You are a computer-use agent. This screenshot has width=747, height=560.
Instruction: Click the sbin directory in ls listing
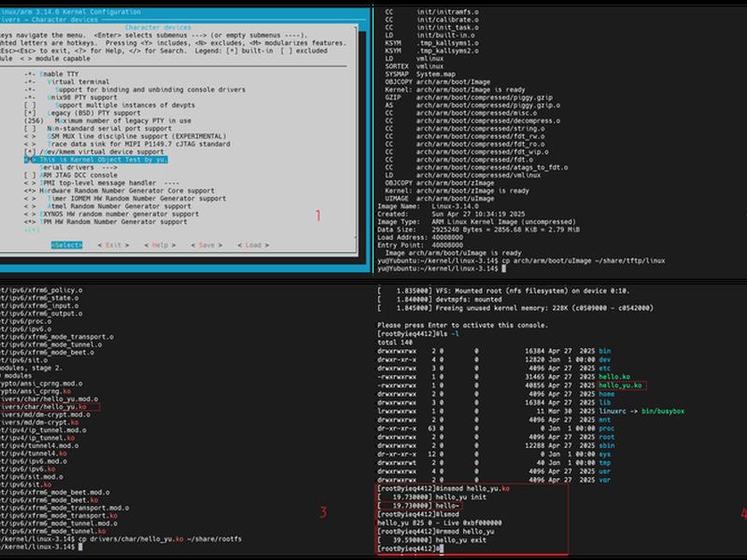click(x=606, y=446)
